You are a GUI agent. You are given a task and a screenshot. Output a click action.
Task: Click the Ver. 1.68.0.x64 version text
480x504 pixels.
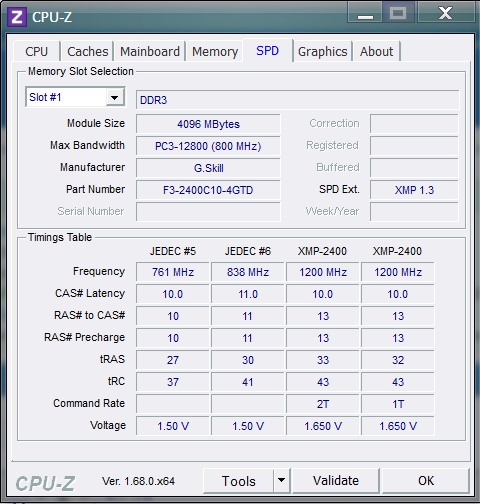click(x=138, y=481)
